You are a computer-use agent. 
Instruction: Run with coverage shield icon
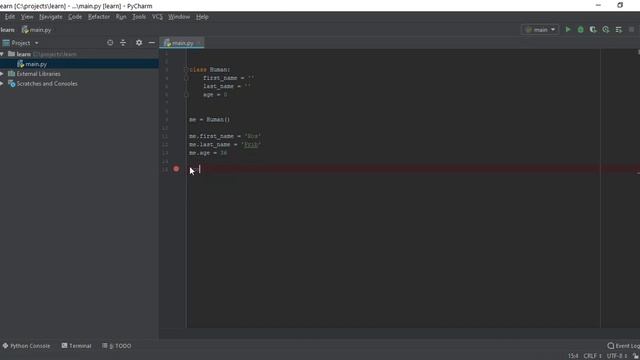click(593, 29)
